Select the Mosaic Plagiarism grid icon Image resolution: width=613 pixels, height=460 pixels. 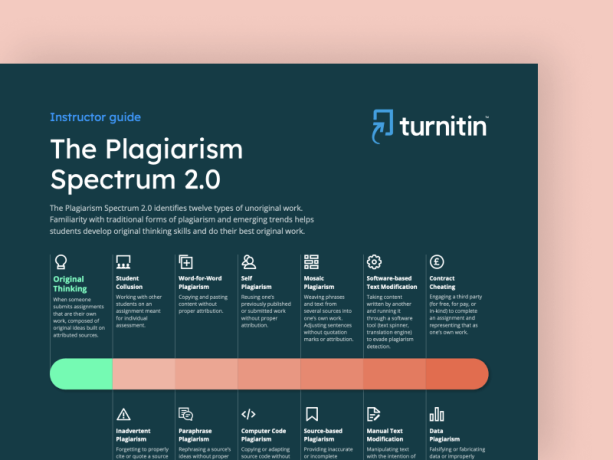[x=311, y=262]
